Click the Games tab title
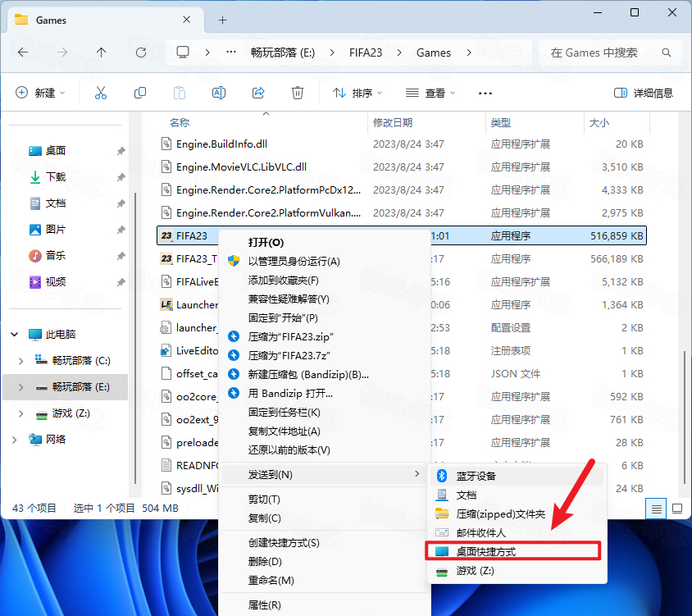Viewport: 692px width, 616px height. (x=51, y=21)
